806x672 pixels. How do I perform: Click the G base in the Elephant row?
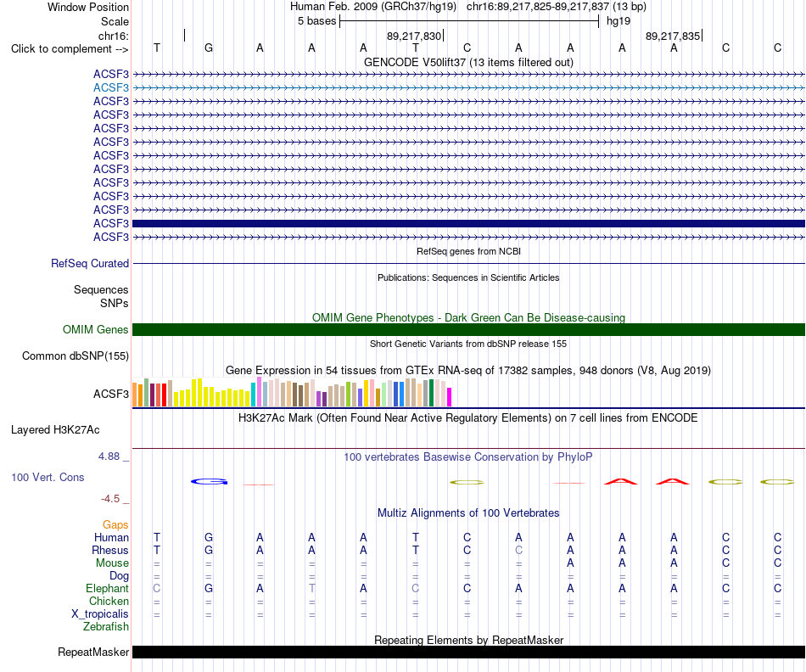(x=208, y=588)
